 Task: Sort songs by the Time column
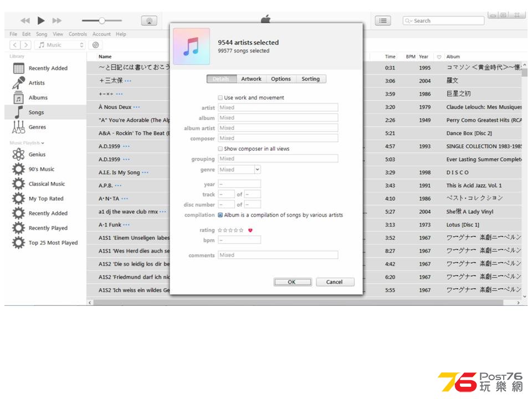pyautogui.click(x=390, y=57)
